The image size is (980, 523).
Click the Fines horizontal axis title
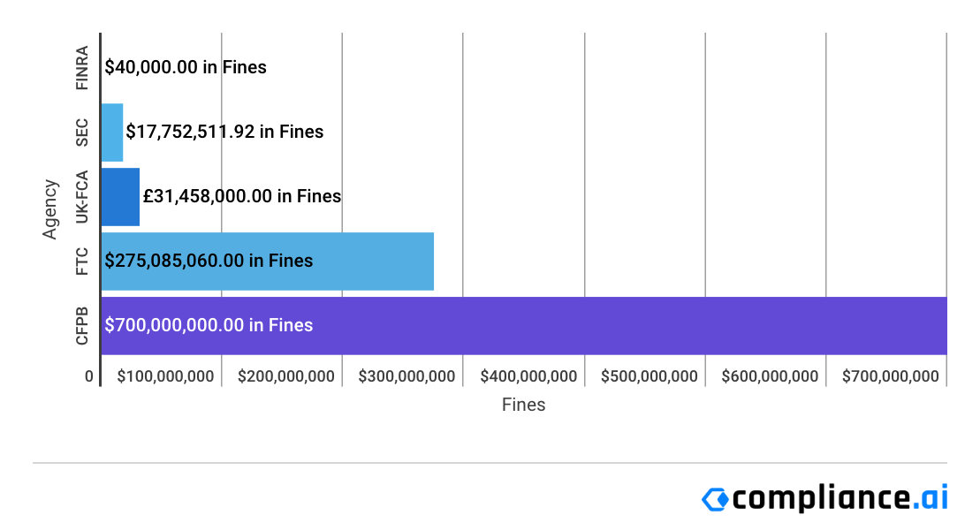[x=524, y=406]
